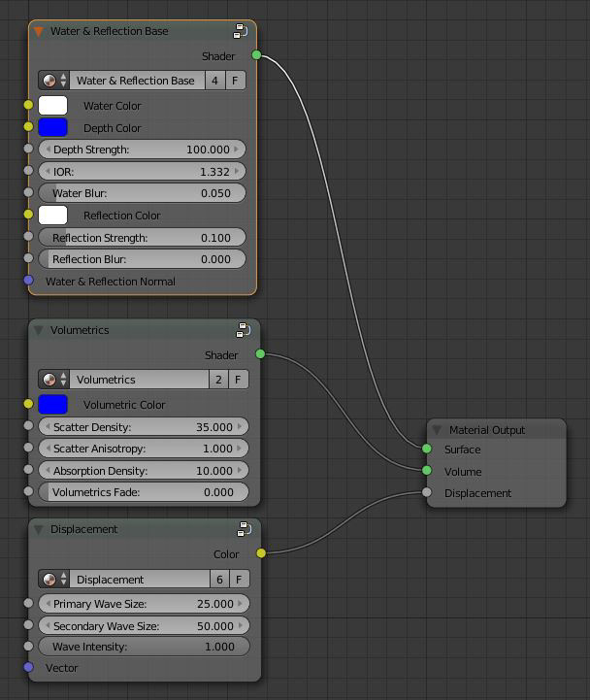Collapse the Material Output node

click(437, 430)
